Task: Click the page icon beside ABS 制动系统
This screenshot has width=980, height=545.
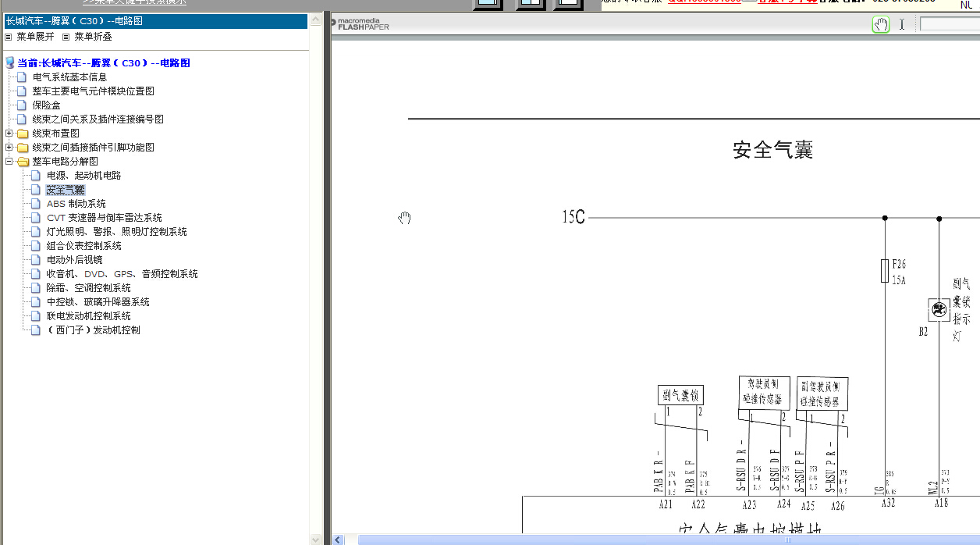Action: (x=34, y=204)
